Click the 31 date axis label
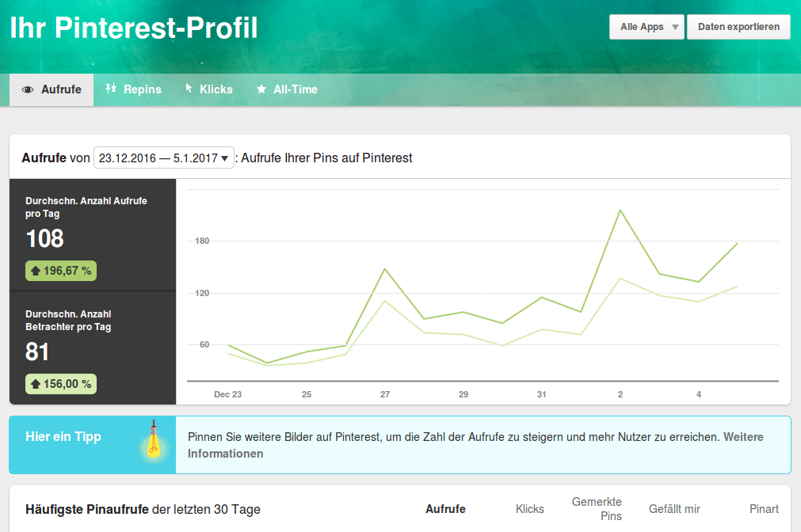This screenshot has height=532, width=801. (x=541, y=394)
